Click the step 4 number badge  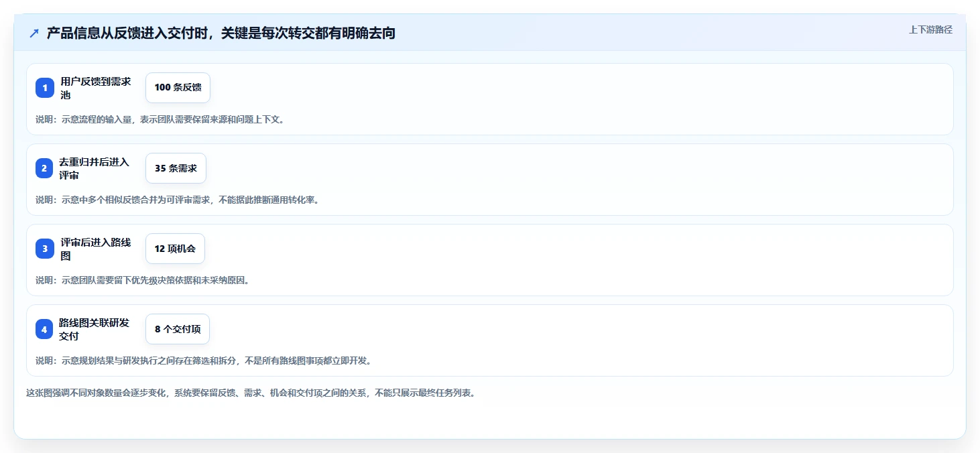click(x=44, y=329)
